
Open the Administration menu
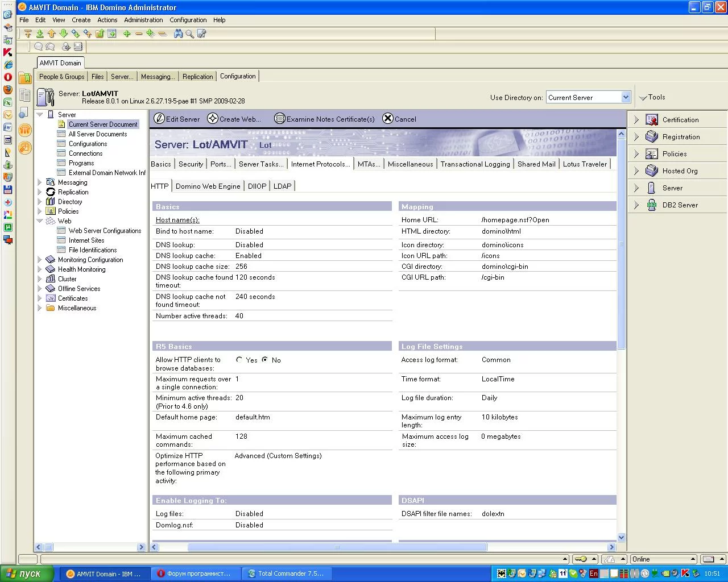point(143,20)
